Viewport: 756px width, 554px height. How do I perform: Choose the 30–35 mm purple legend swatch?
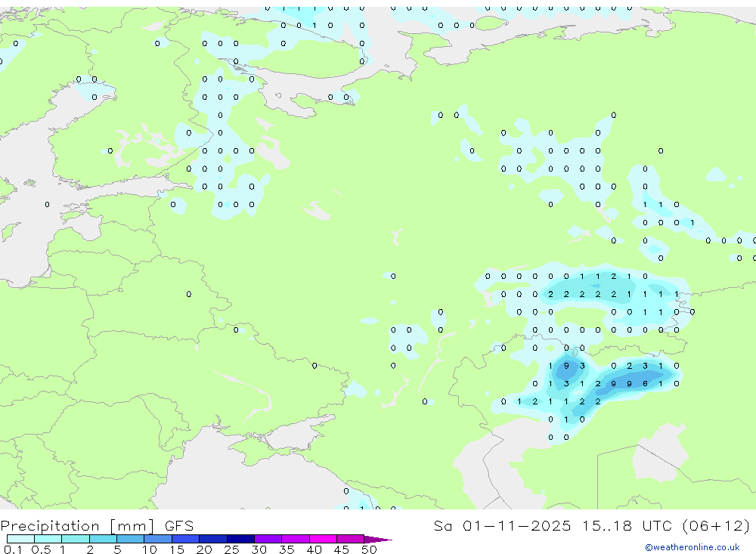[x=268, y=539]
